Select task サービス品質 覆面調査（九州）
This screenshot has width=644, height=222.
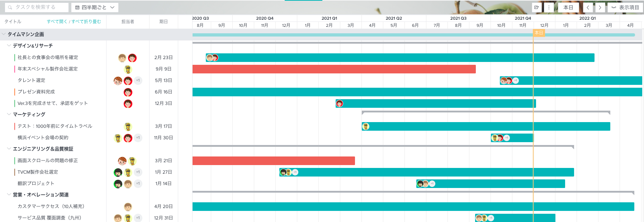coord(49,218)
